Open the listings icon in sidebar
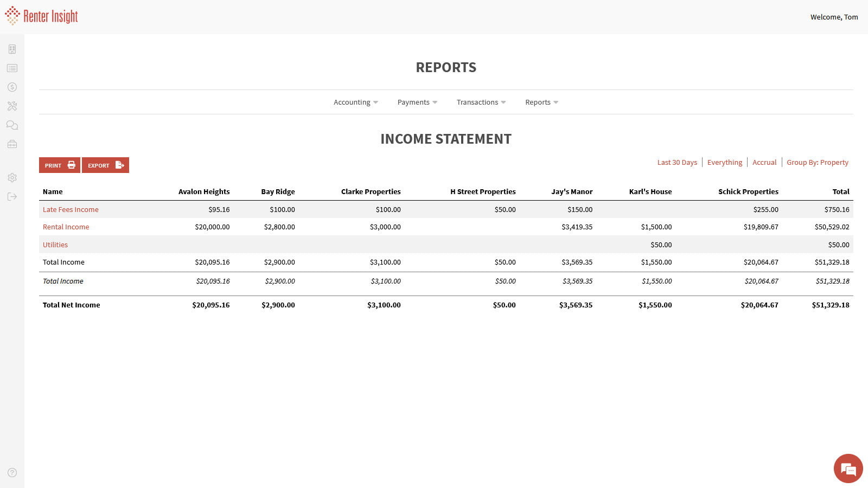This screenshot has height=488, width=868. 12,68
